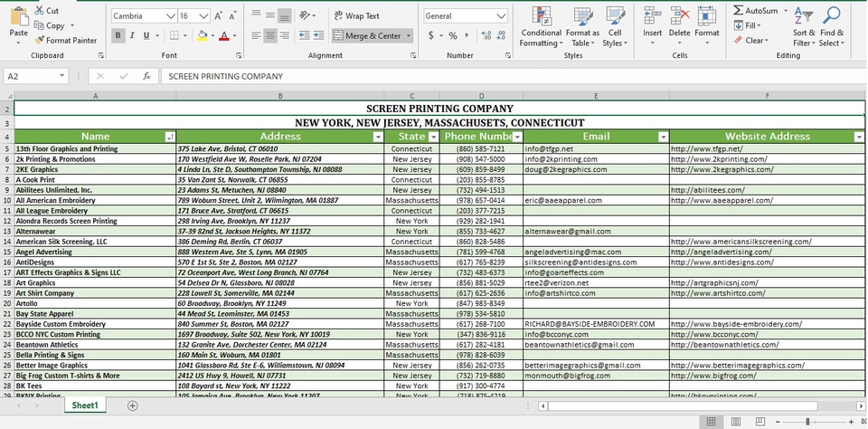Click the Format Painter brush icon
Viewport: 868px width, 429px height.
click(40, 41)
